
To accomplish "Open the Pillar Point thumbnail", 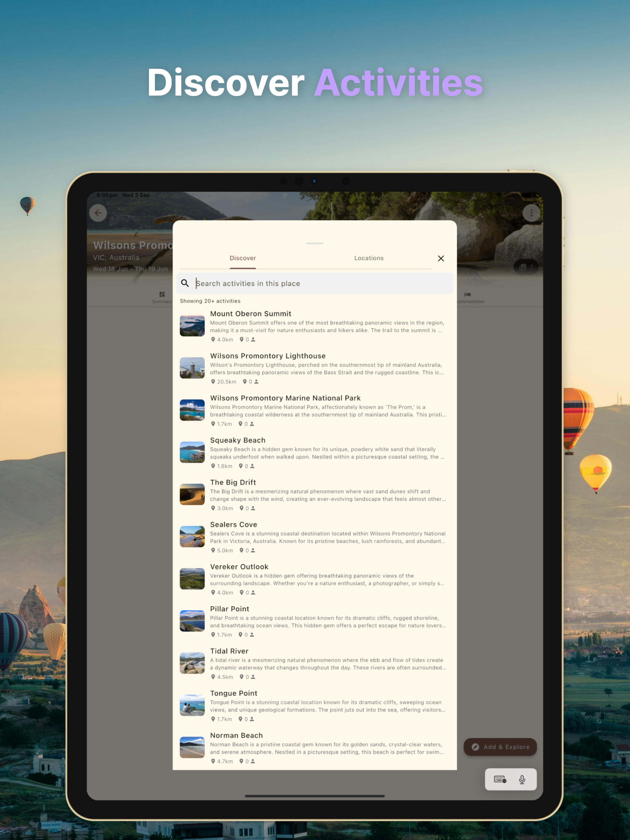I will click(192, 621).
